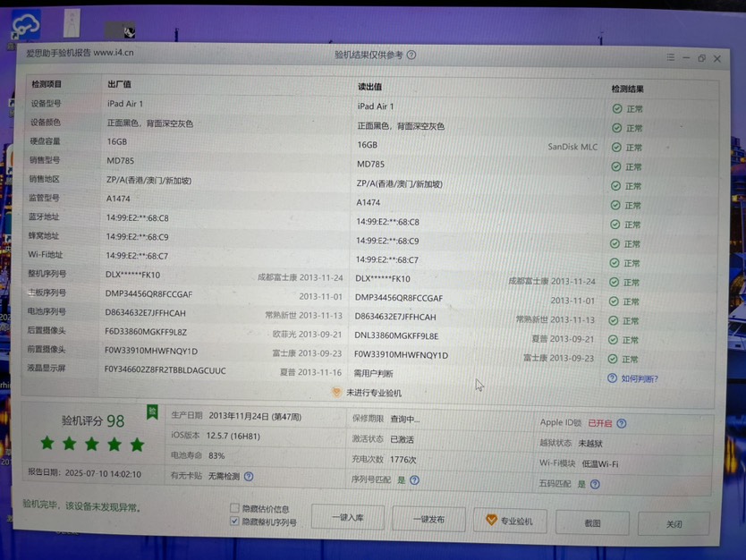The image size is (746, 560).
Task: Click the green 验 badge beside the score
Action: (152, 412)
